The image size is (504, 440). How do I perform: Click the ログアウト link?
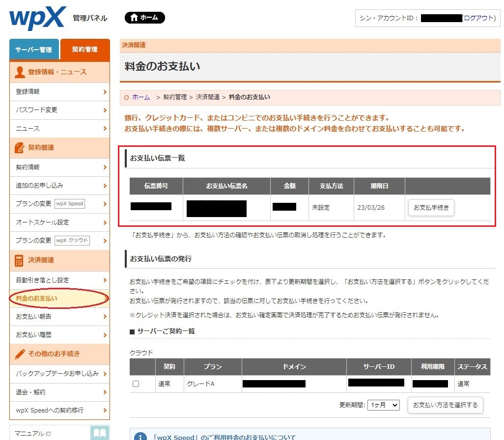(x=478, y=18)
